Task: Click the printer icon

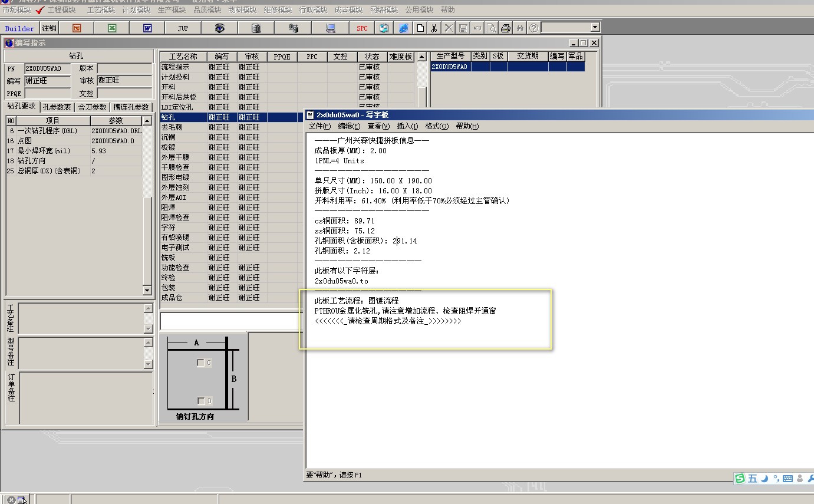Action: tap(506, 28)
